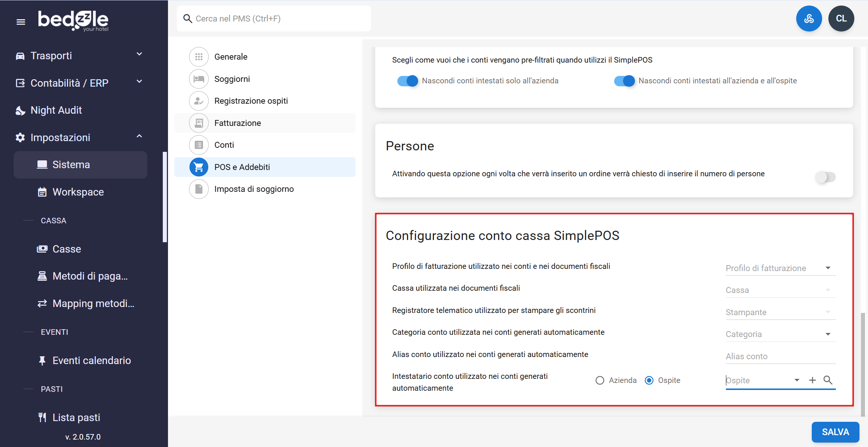868x447 pixels.
Task: Open the Night Audit menu item
Action: (x=56, y=110)
